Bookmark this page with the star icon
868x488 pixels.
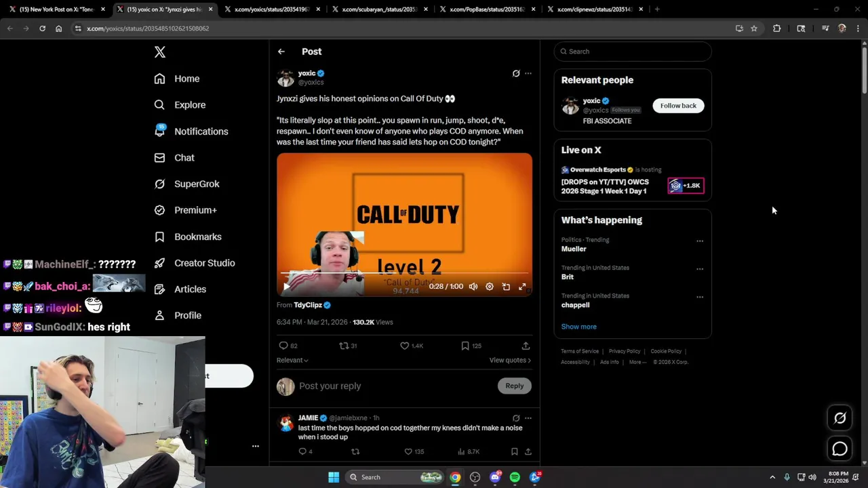pyautogui.click(x=754, y=28)
